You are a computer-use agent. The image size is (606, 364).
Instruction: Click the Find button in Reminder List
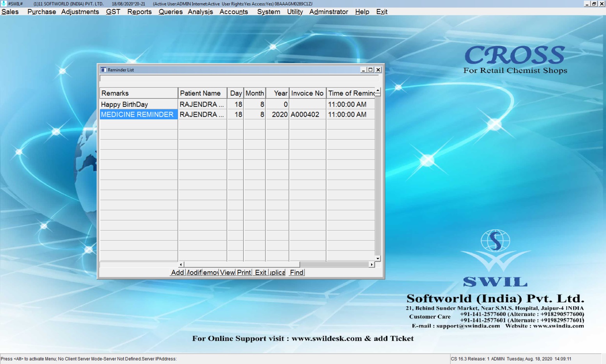297,272
